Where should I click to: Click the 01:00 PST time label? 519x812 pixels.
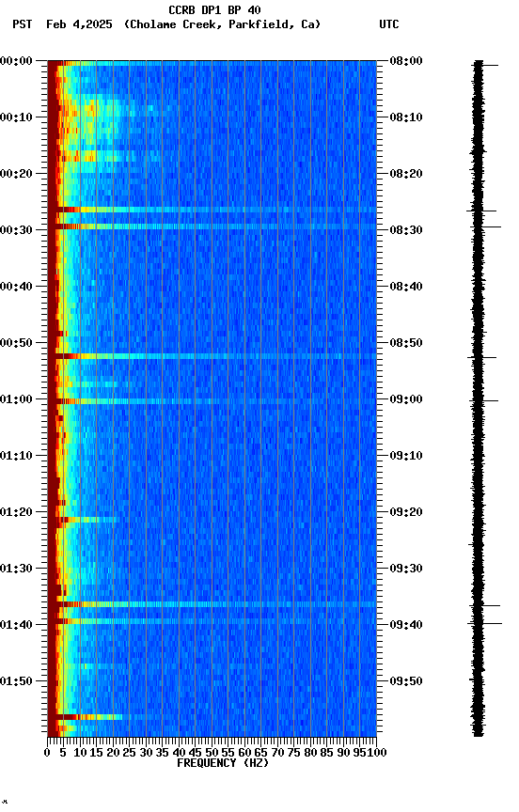(16, 399)
